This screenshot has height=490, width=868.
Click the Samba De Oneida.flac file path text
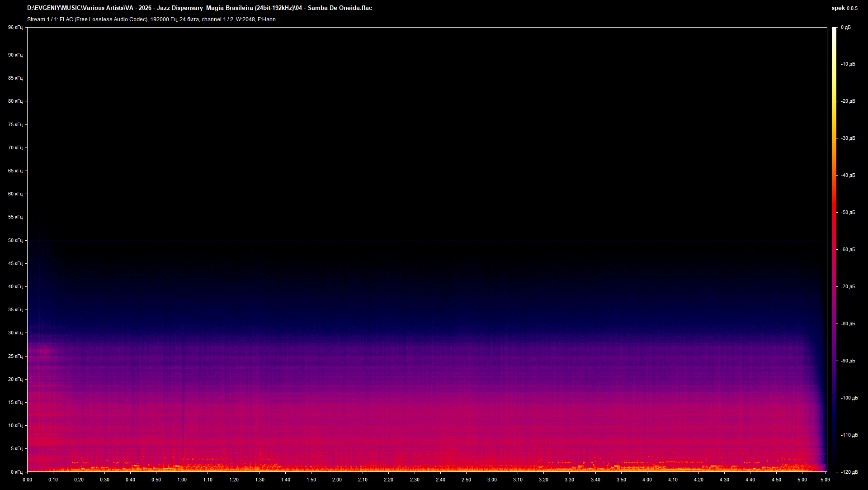(x=199, y=8)
